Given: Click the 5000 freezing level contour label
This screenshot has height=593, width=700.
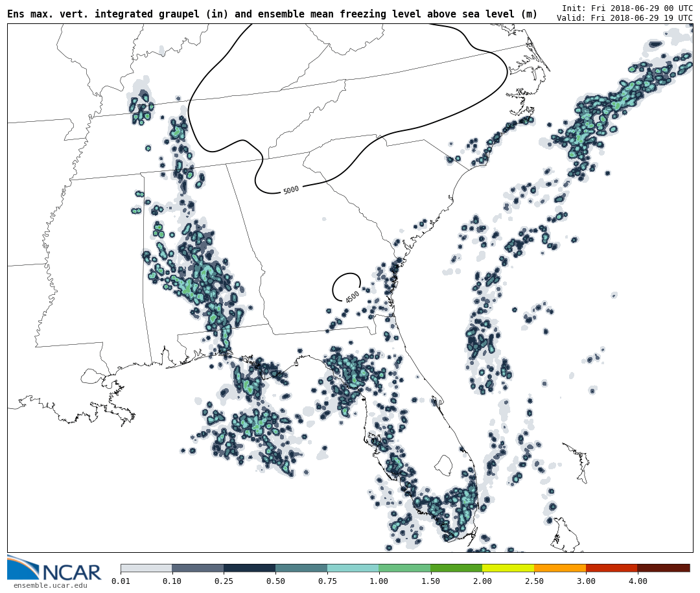Looking at the screenshot, I should pyautogui.click(x=291, y=190).
